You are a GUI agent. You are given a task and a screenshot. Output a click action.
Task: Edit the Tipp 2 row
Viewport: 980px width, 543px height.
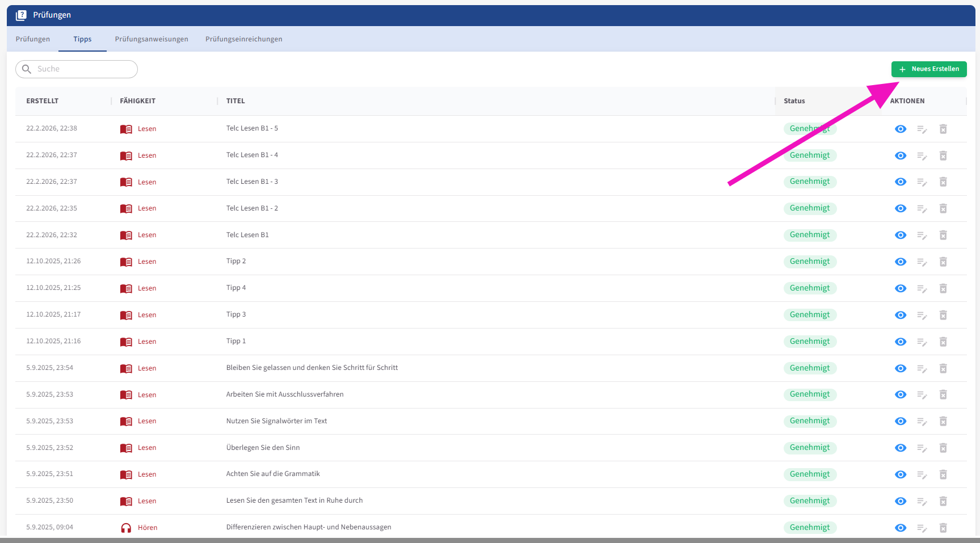click(922, 262)
